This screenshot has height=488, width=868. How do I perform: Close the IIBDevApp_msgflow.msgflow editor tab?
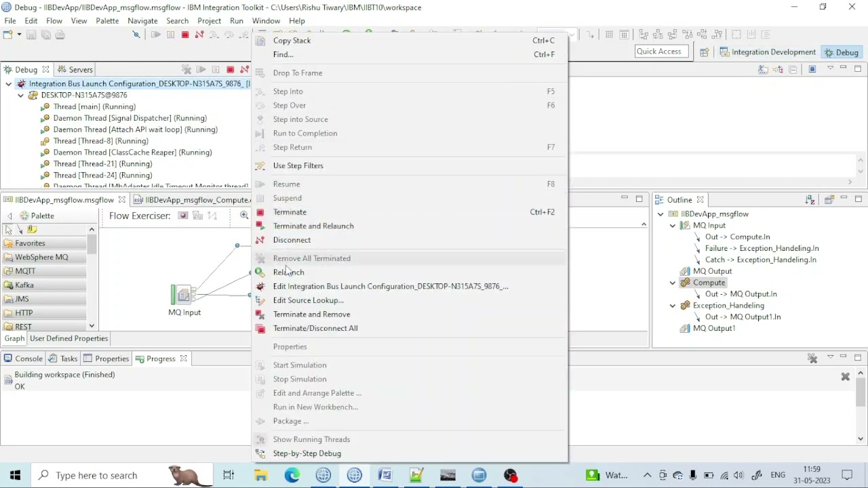pos(121,200)
